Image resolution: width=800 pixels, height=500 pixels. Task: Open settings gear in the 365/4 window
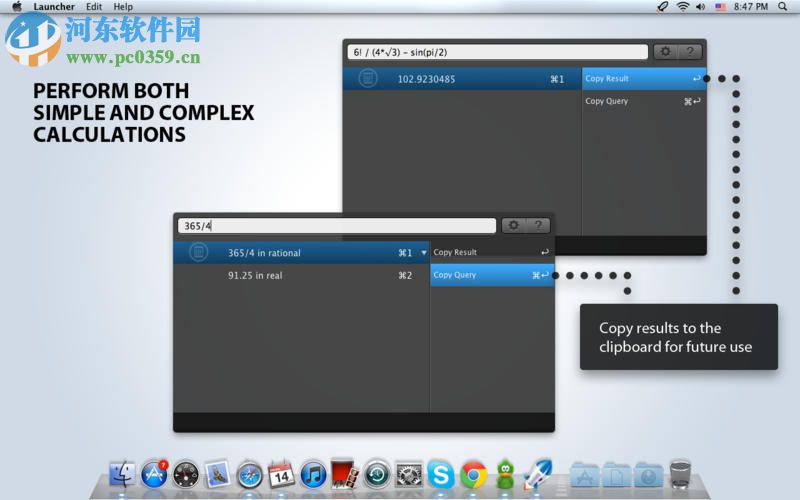(x=514, y=226)
